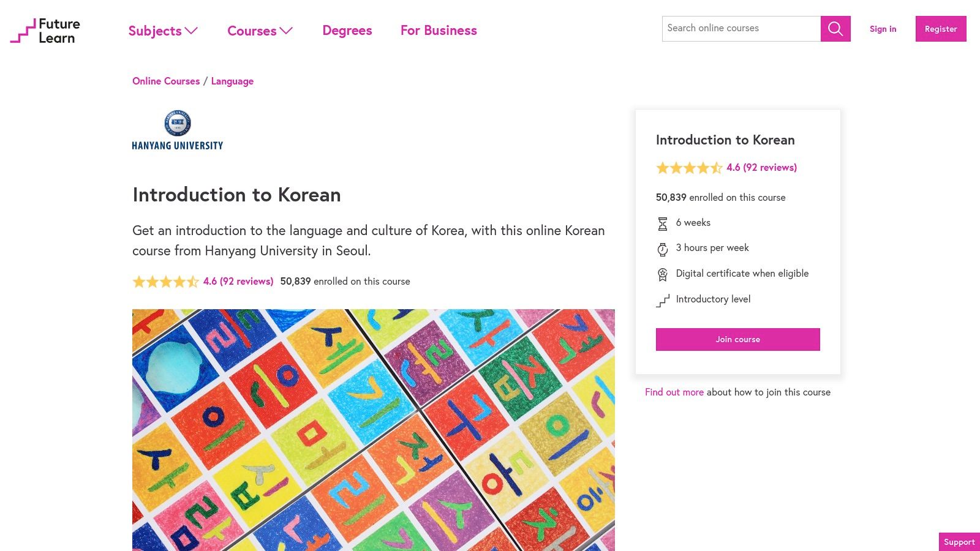Click the colorful Hangul course image
The height and width of the screenshot is (551, 980).
(374, 429)
